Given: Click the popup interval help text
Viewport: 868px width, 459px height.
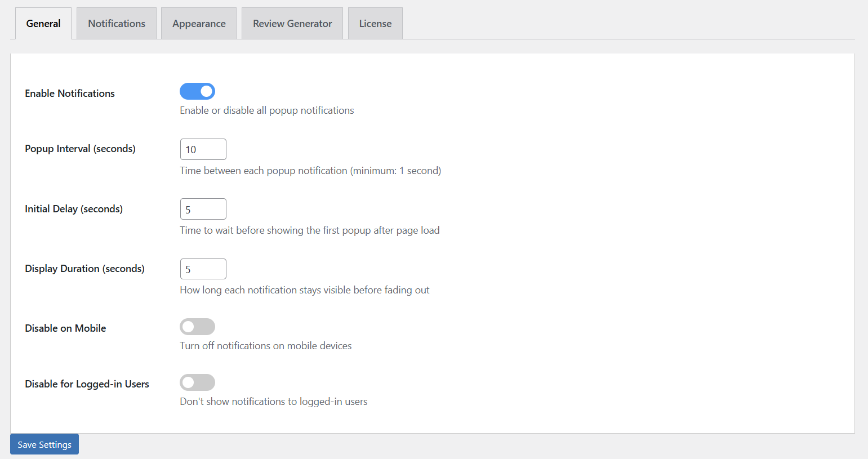Looking at the screenshot, I should tap(310, 170).
